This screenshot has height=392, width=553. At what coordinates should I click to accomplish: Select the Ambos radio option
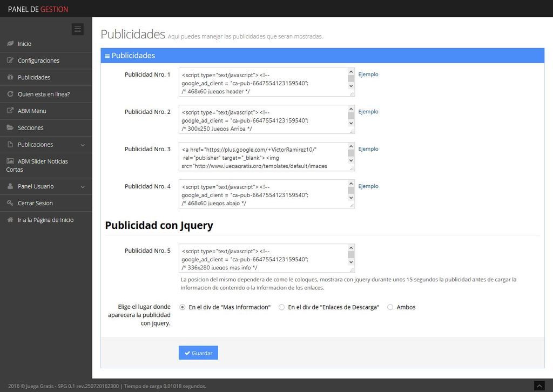[x=390, y=307]
